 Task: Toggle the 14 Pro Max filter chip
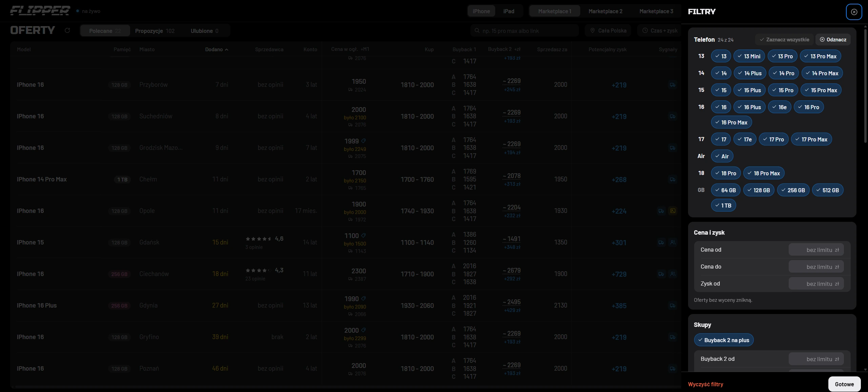(x=822, y=73)
